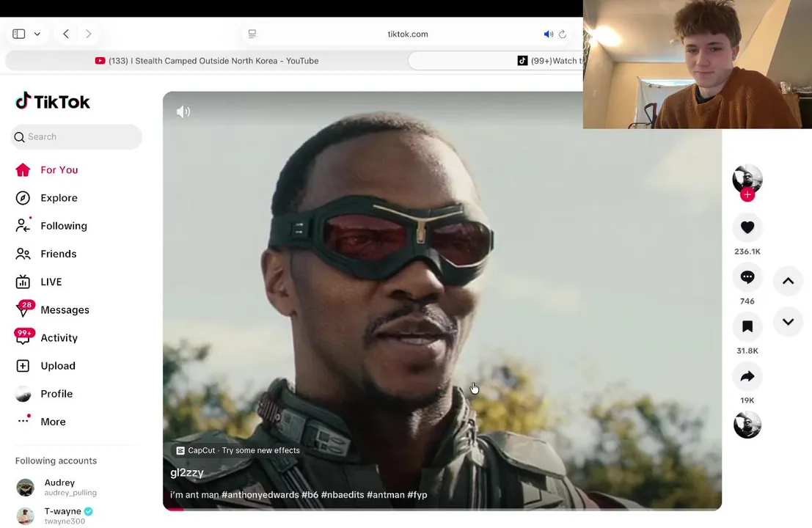Click the 19K shares count

[x=747, y=400]
